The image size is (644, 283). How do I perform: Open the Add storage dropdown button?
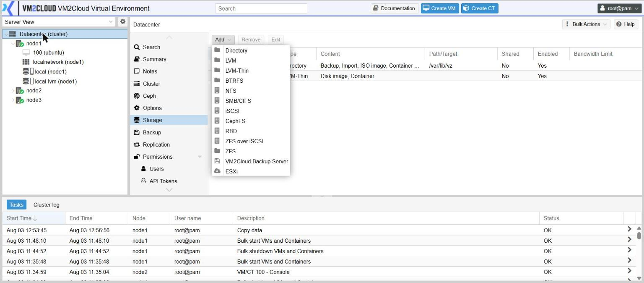(x=223, y=39)
